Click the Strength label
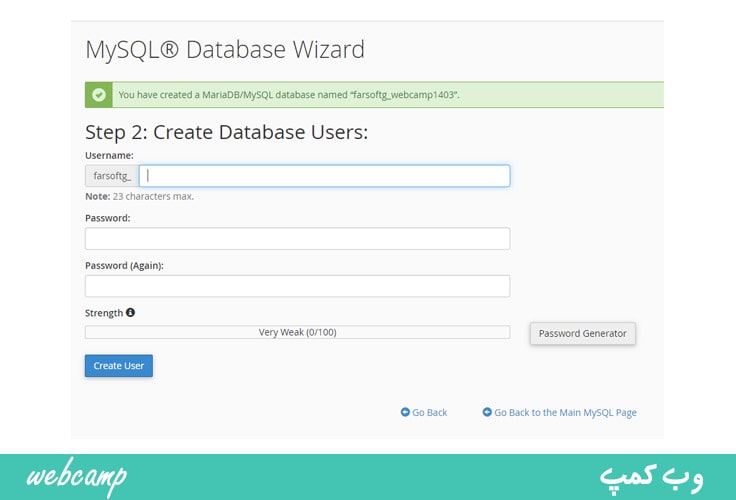The width and height of the screenshot is (736, 500). (x=104, y=313)
